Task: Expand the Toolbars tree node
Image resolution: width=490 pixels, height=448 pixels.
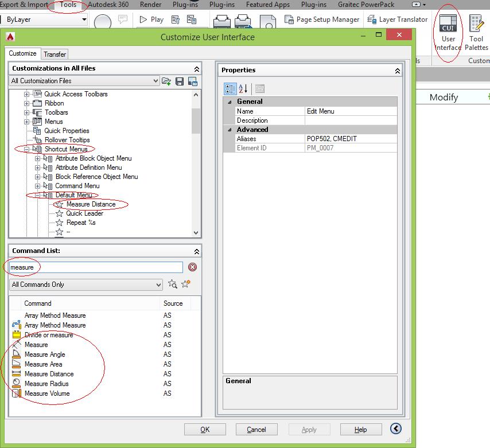Action: pos(26,112)
